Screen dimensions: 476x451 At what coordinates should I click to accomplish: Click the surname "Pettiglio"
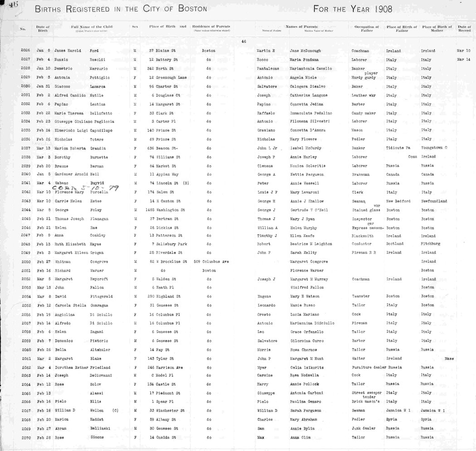100,78
